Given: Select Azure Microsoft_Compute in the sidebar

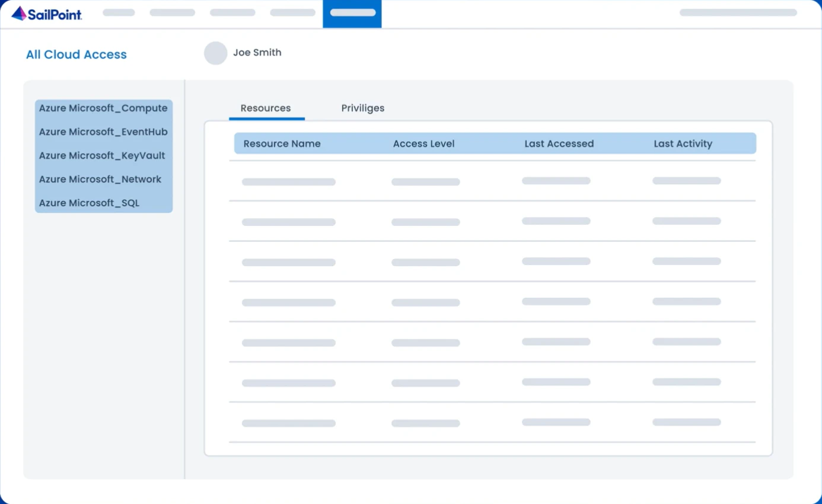Looking at the screenshot, I should click(x=104, y=108).
